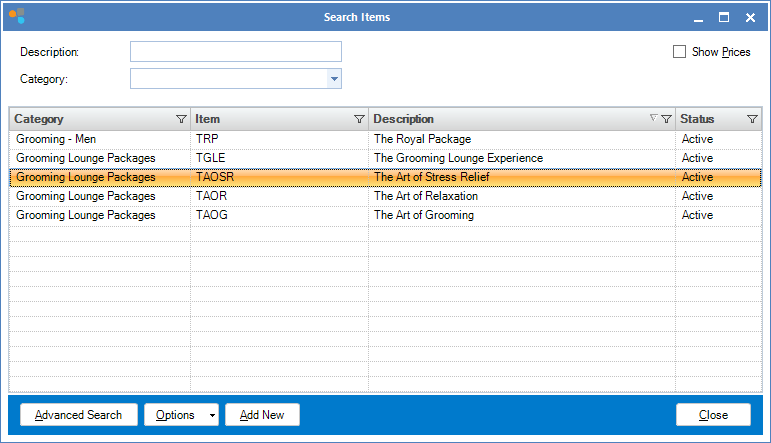Enable the Show Prices checkbox
This screenshot has width=771, height=443.
point(680,52)
